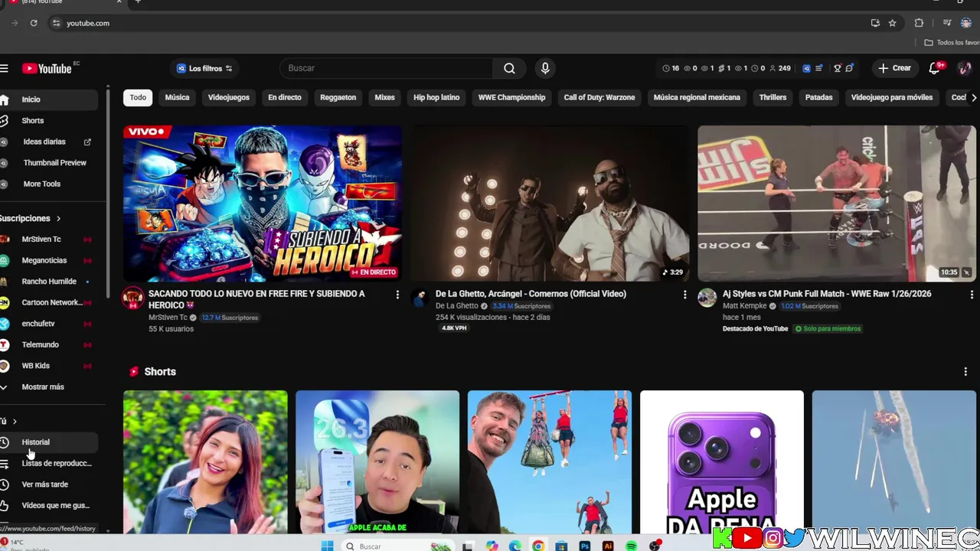Image resolution: width=980 pixels, height=551 pixels.
Task: Select the En directo filter chip
Action: coord(285,97)
